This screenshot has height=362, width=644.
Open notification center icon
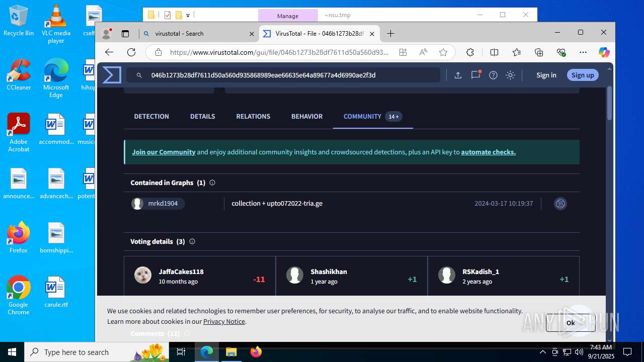click(627, 352)
